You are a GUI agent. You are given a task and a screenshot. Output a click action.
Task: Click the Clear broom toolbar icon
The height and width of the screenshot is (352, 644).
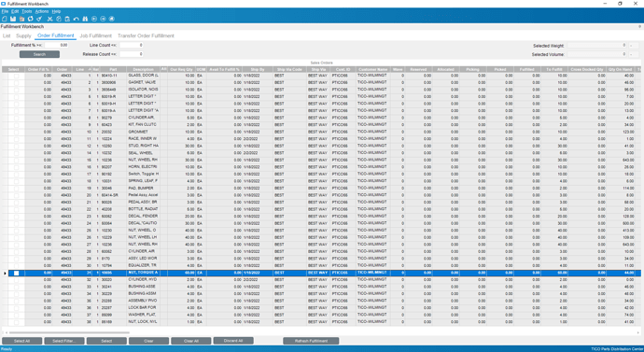(x=39, y=19)
